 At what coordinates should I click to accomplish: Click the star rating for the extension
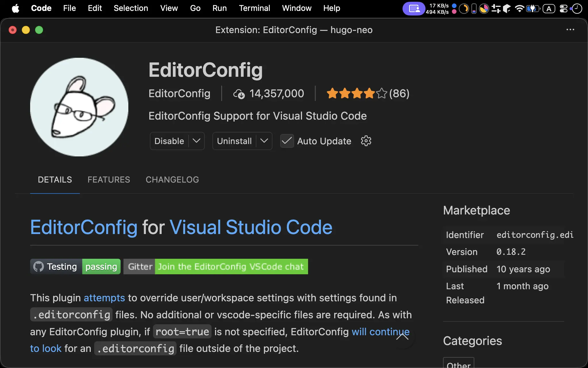pyautogui.click(x=357, y=93)
